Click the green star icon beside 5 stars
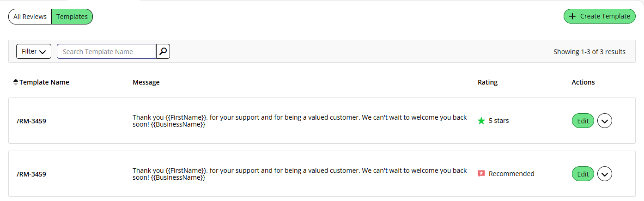The image size is (644, 201). [x=481, y=121]
